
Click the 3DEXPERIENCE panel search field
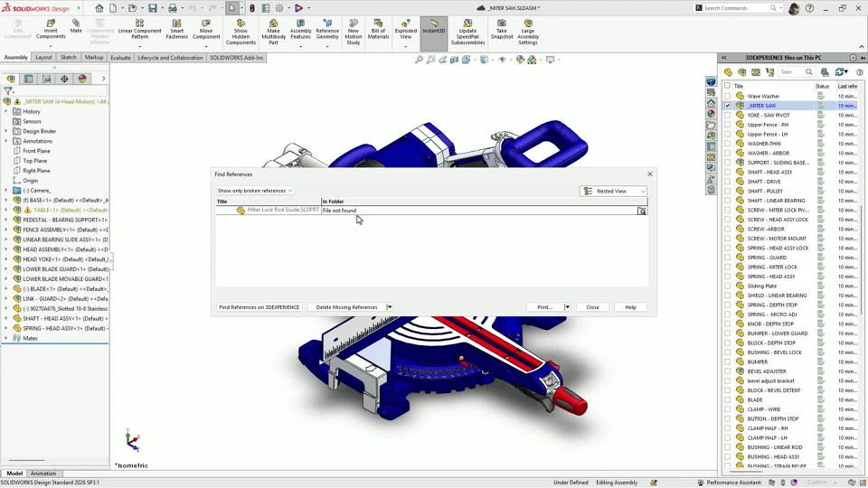(796, 72)
